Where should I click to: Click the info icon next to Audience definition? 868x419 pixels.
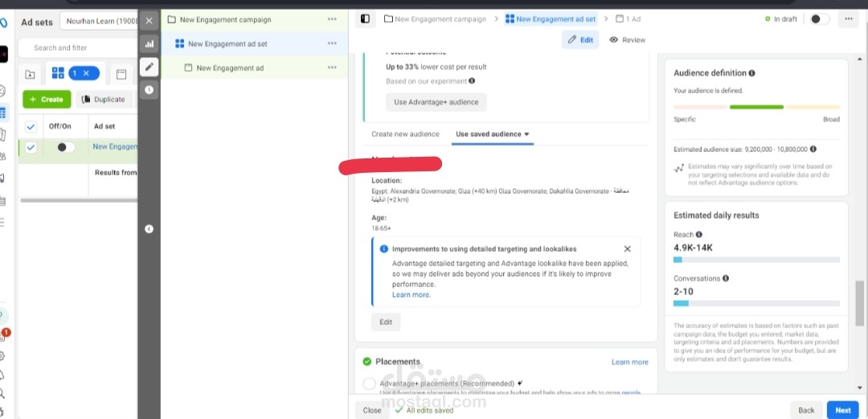tap(751, 73)
